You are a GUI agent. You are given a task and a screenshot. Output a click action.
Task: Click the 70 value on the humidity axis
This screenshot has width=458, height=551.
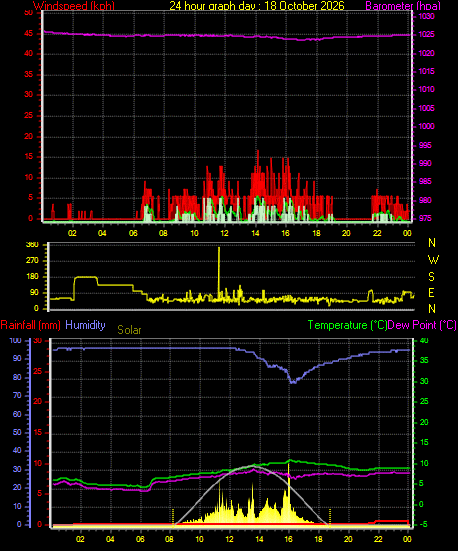point(17,395)
